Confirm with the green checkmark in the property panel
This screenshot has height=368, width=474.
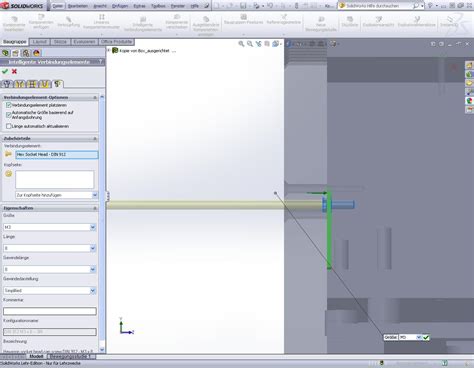[5, 71]
